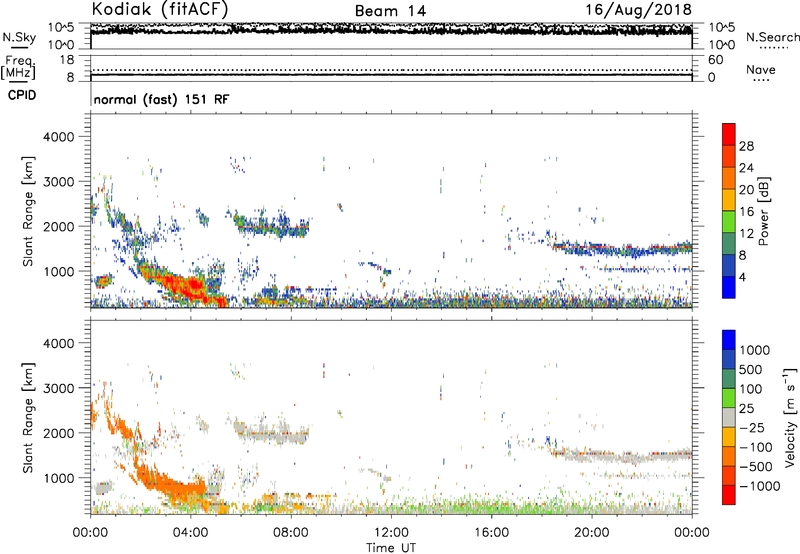Click the Slant Range label of velocity panel
The height and width of the screenshot is (554, 800).
tap(28, 418)
